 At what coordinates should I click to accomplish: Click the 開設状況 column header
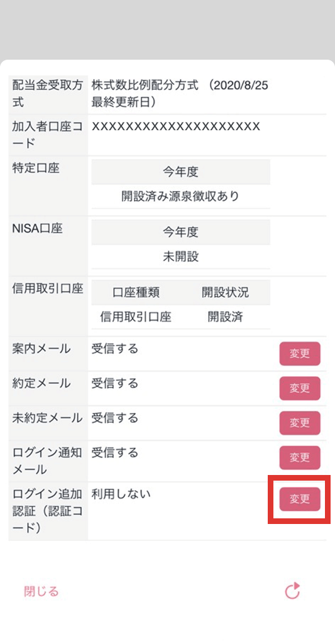point(225,292)
